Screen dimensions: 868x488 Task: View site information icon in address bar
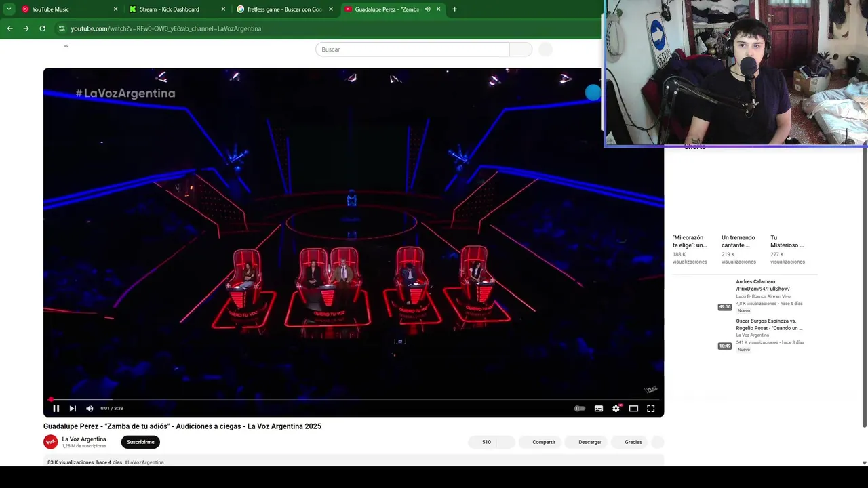62,28
